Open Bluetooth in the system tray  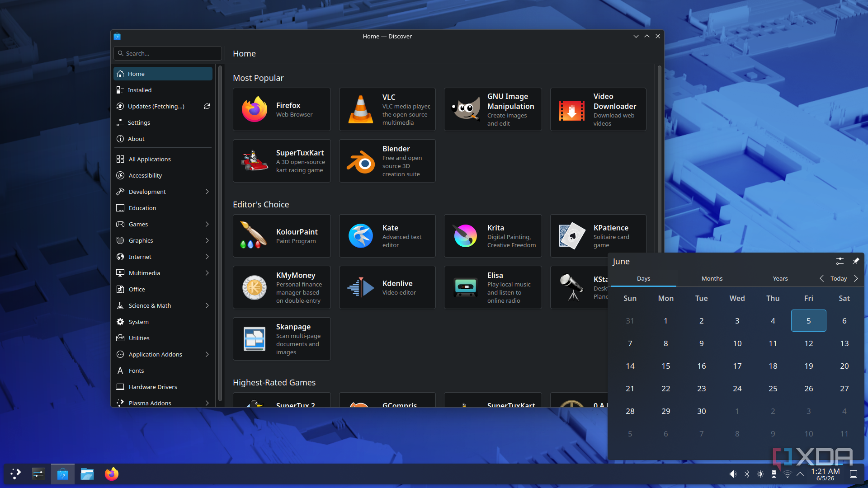click(x=747, y=474)
